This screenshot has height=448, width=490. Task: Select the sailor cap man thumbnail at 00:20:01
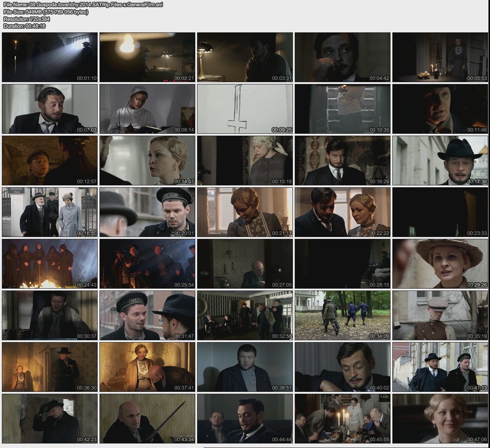click(147, 212)
